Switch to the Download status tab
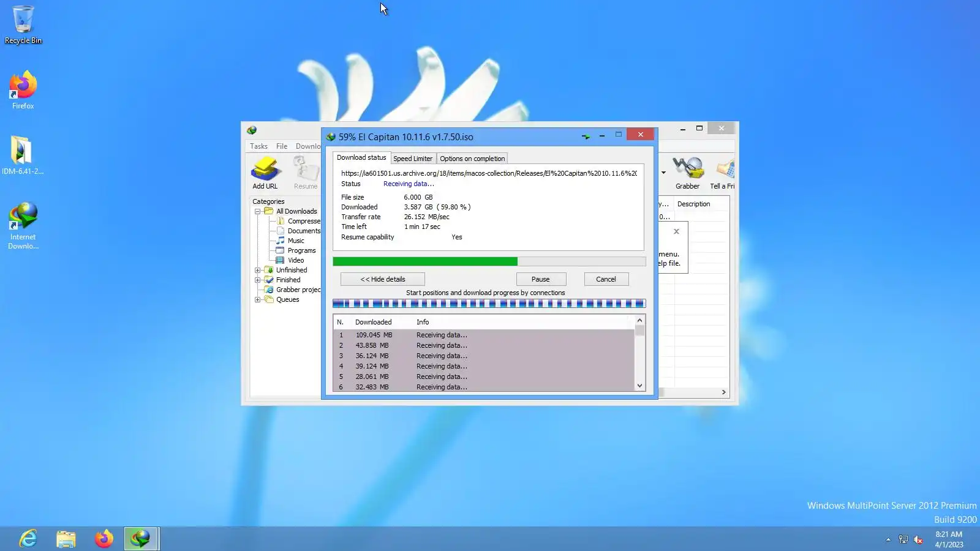Screen dimensions: 980x551 361,157
